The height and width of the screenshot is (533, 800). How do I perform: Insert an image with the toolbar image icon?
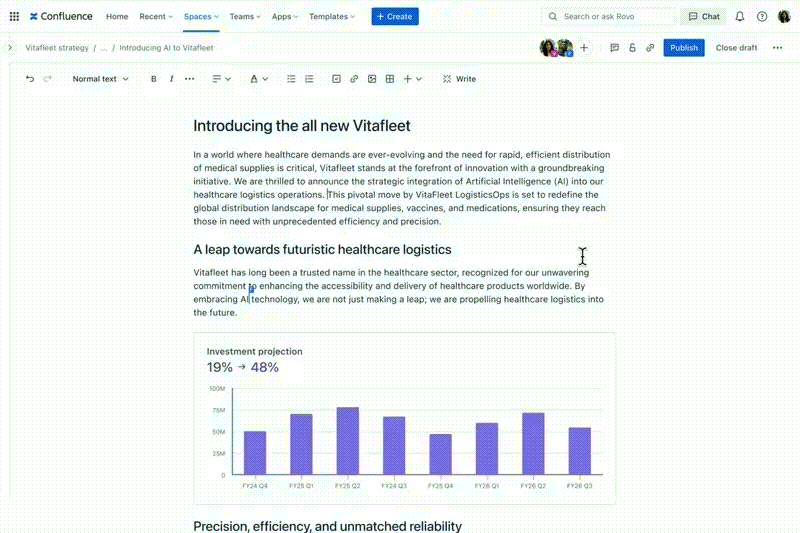pyautogui.click(x=372, y=79)
